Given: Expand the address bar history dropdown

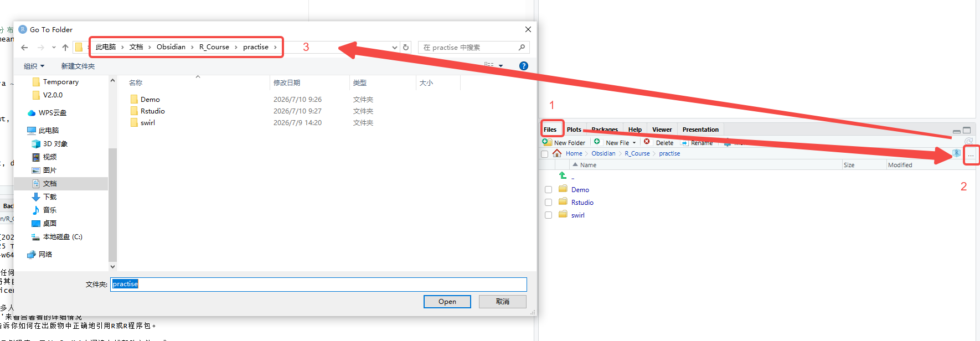Looking at the screenshot, I should pos(394,48).
